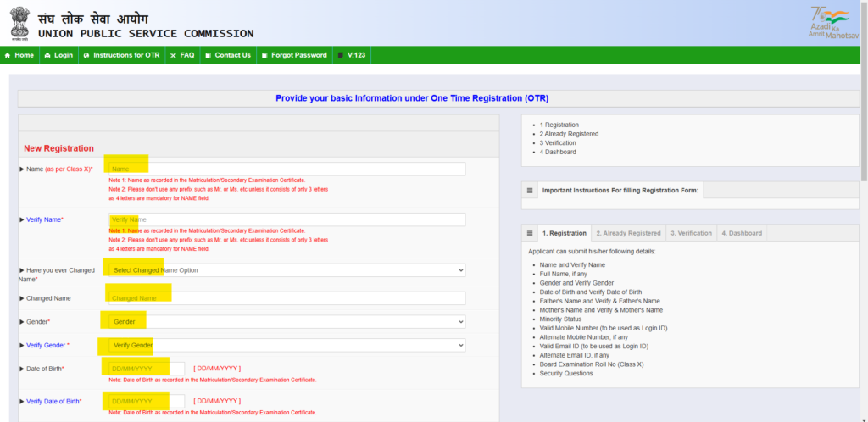
Task: Expand the Verify Gender dropdown
Action: pyautogui.click(x=287, y=345)
